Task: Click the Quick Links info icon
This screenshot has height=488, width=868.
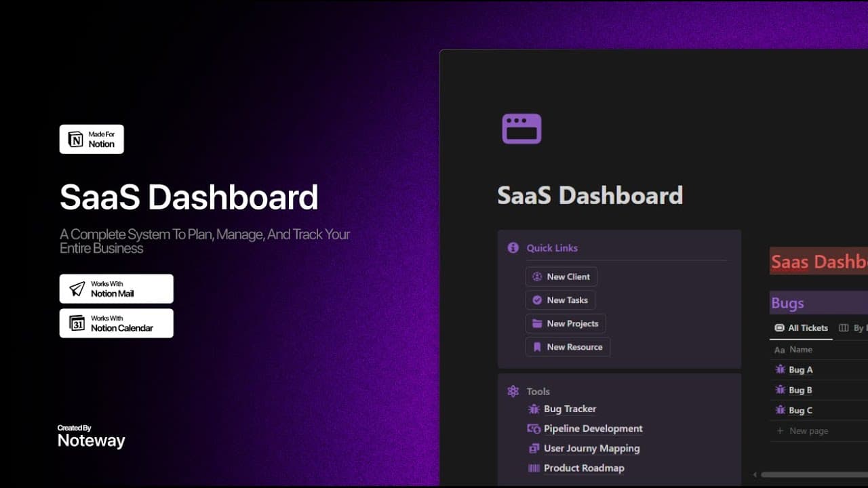Action: [513, 248]
